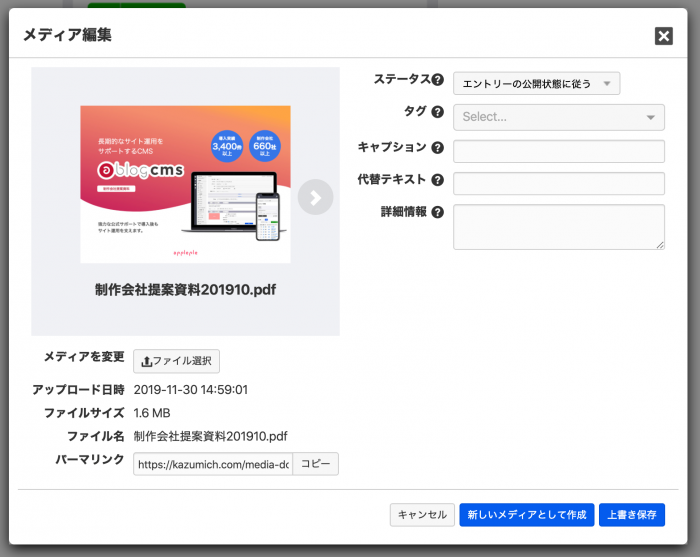Click the 上書き保存 button
The image size is (700, 557).
click(x=632, y=515)
